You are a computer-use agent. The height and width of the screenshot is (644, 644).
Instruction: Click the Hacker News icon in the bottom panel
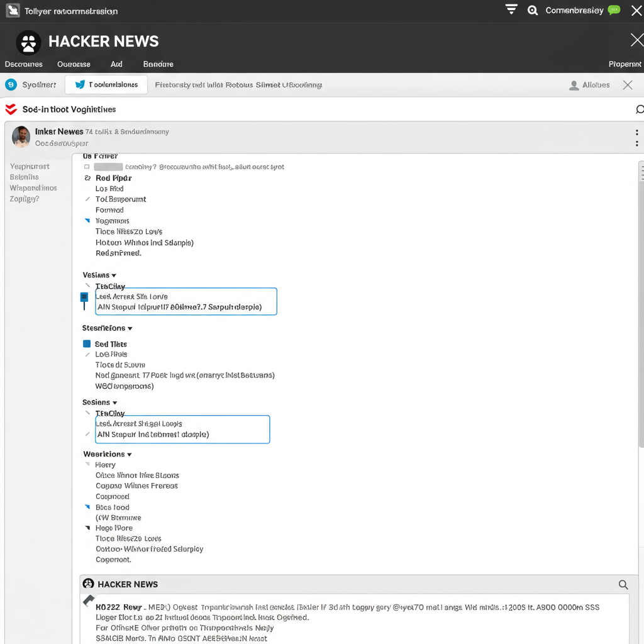coord(88,584)
